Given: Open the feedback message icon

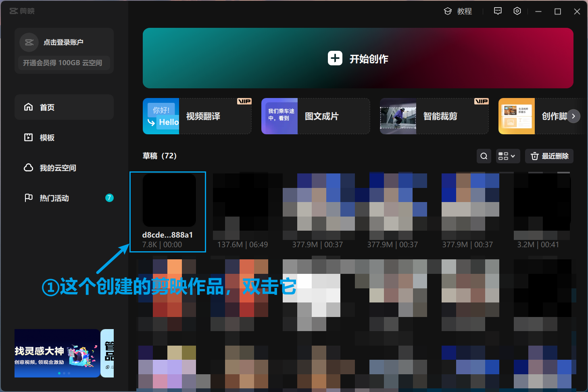Looking at the screenshot, I should point(497,11).
